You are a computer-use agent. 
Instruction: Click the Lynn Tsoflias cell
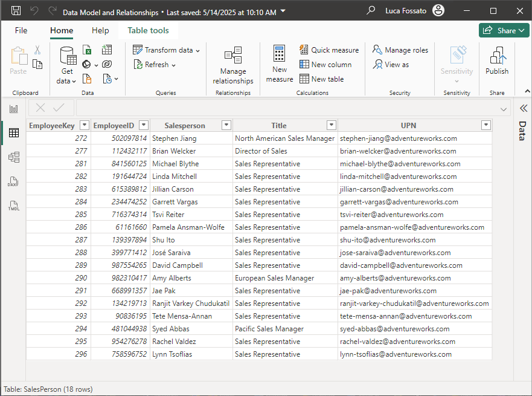[x=191, y=354]
